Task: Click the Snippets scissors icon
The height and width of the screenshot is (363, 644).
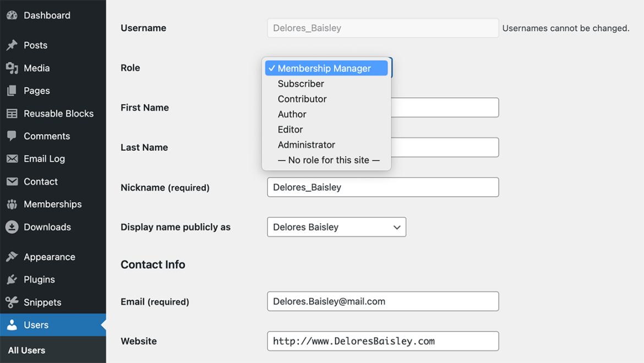Action: pos(12,302)
